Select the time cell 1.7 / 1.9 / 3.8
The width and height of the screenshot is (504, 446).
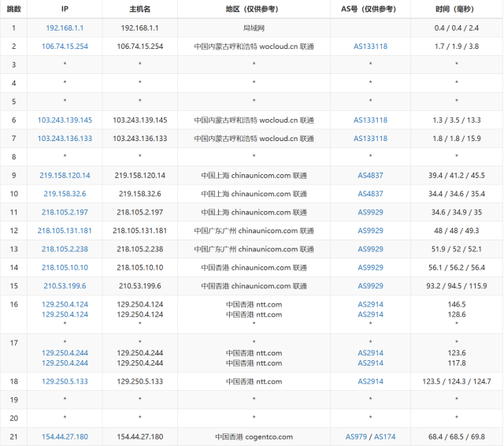pos(457,46)
